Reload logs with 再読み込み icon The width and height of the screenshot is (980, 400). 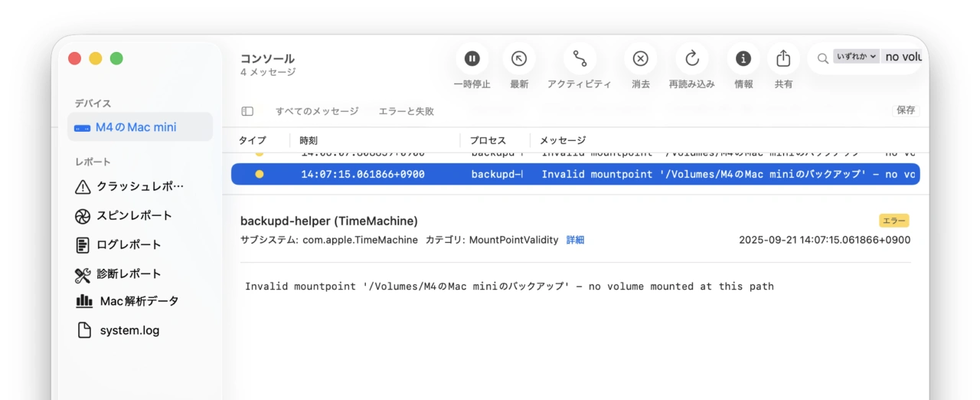692,58
